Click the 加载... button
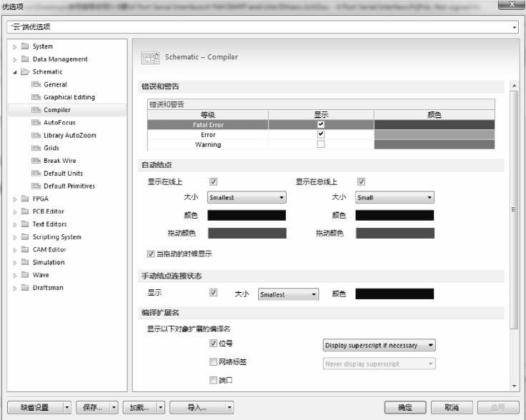 coord(139,407)
